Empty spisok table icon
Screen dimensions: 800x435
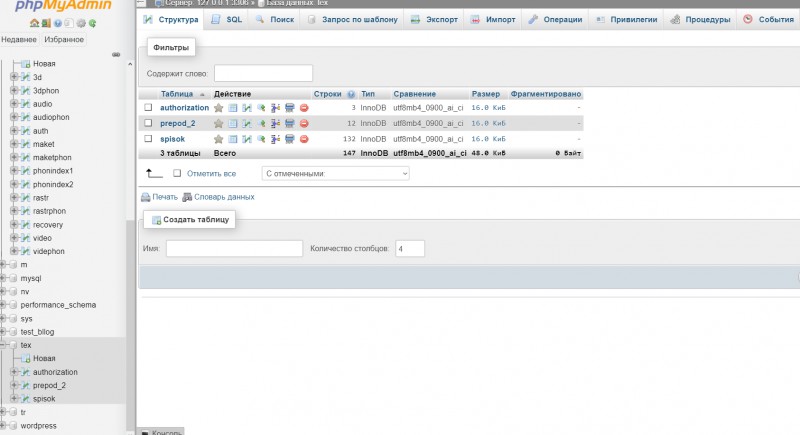point(290,139)
